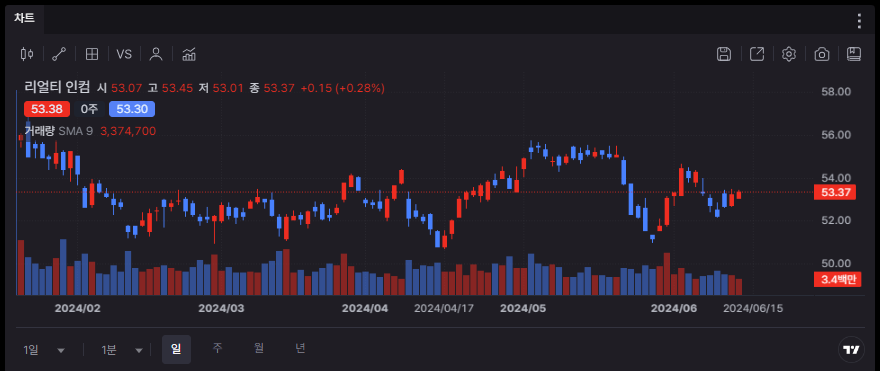Click the 53.37 current price label
Screen dimensions: 880x371
pyautogui.click(x=835, y=193)
